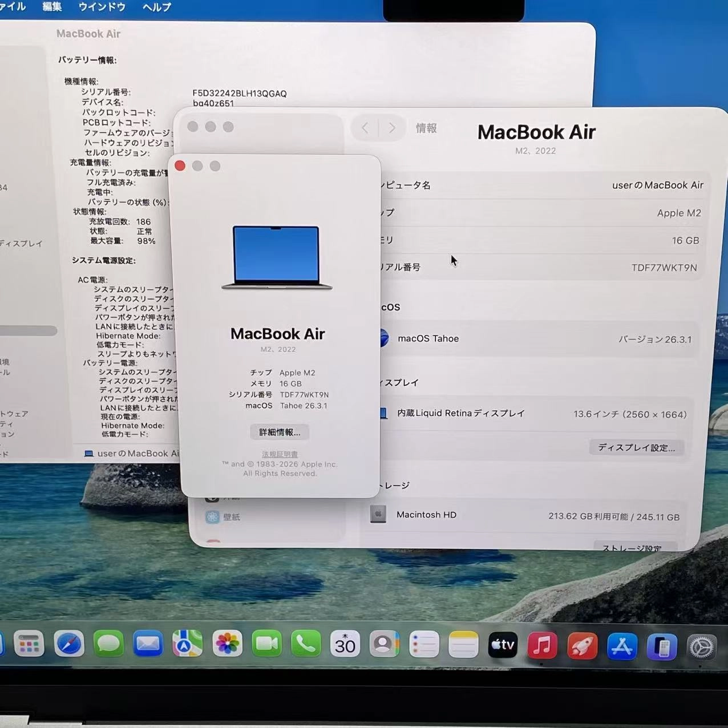Click the 詳細情報... button
Screen dimensions: 728x728
tap(280, 432)
